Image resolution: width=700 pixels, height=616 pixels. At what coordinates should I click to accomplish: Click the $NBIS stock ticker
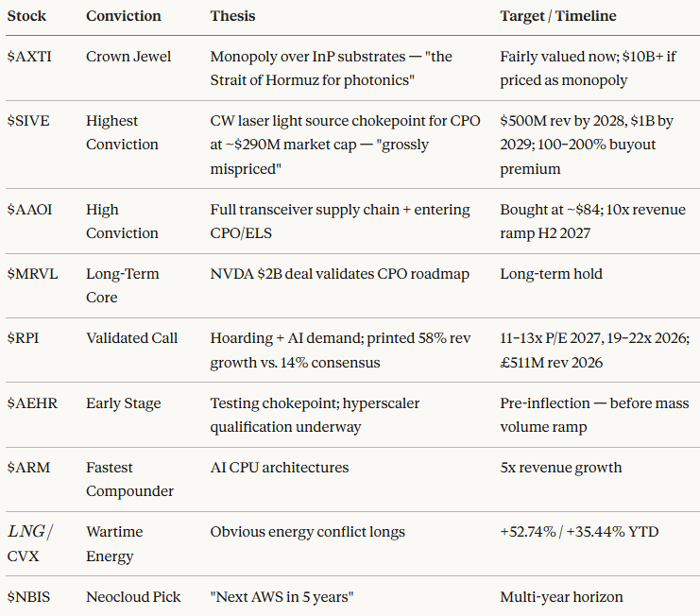pyautogui.click(x=28, y=596)
